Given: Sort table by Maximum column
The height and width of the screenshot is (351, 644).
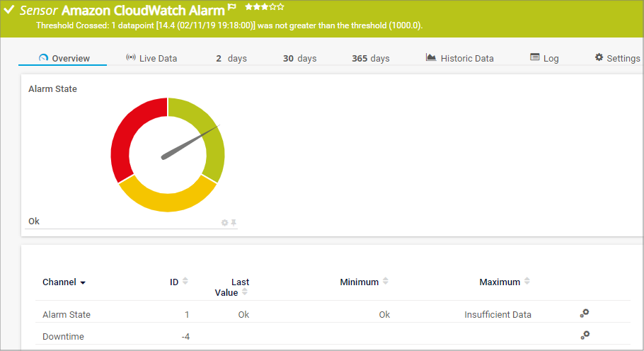Looking at the screenshot, I should pyautogui.click(x=527, y=282).
